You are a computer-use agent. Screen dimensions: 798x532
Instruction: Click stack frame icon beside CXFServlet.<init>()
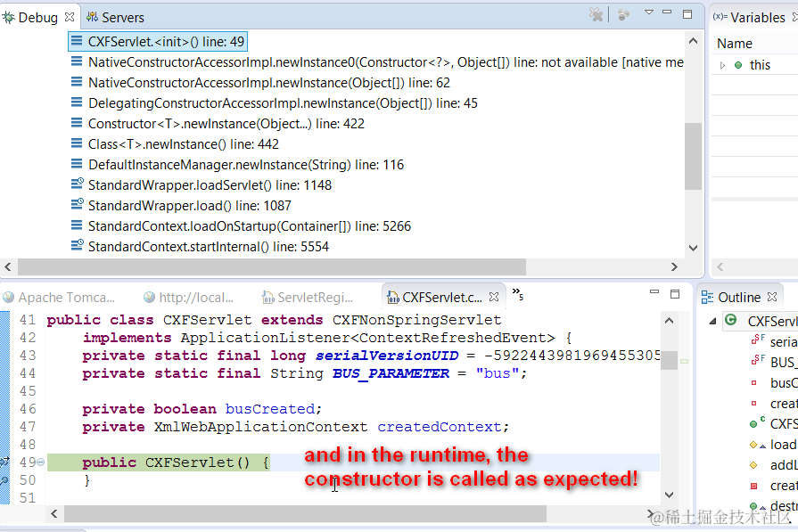pos(77,41)
